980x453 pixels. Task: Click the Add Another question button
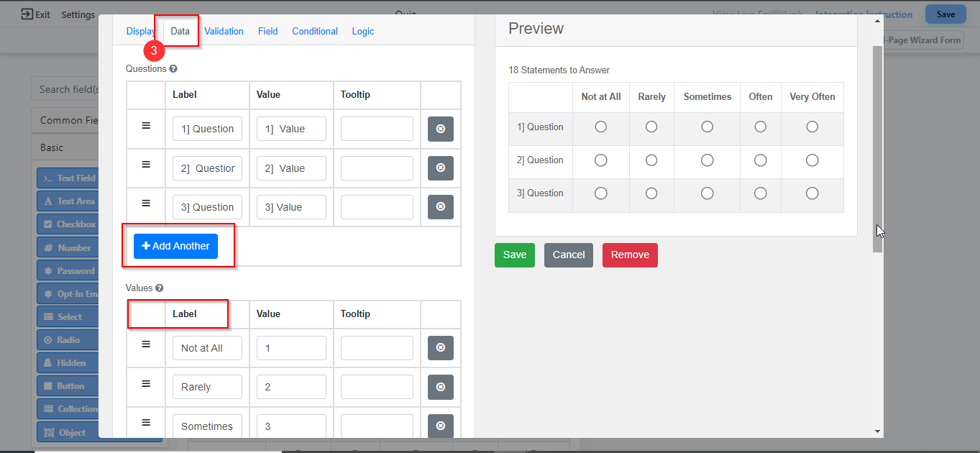[175, 246]
